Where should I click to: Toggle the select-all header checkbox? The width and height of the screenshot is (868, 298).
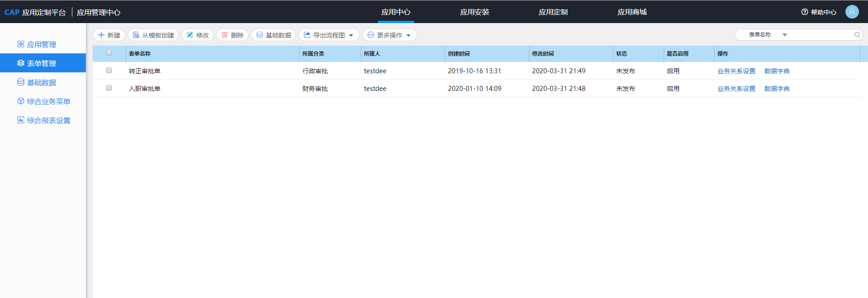pos(109,52)
